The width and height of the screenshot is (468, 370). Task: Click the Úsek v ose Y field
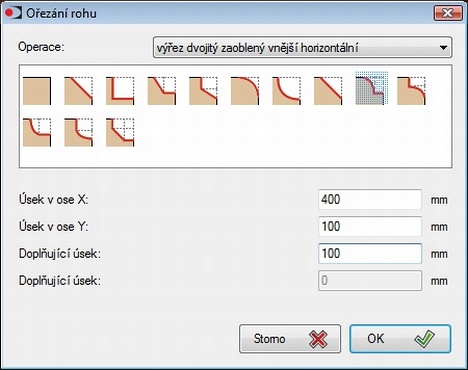(x=370, y=226)
